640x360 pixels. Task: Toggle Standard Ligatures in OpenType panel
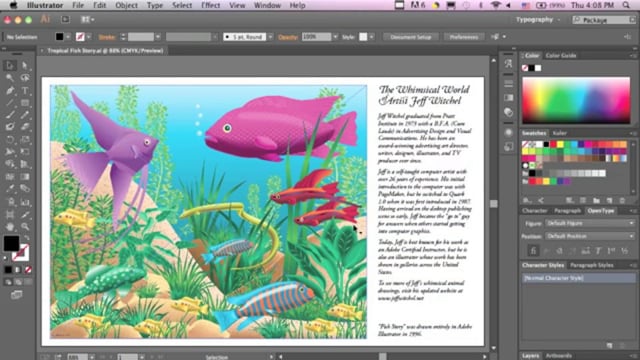[533, 250]
